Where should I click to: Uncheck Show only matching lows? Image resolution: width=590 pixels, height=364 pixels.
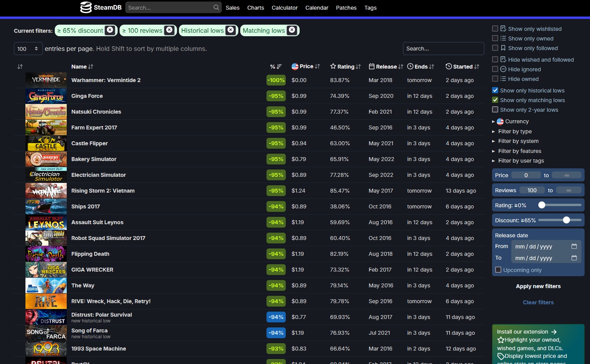pyautogui.click(x=495, y=100)
